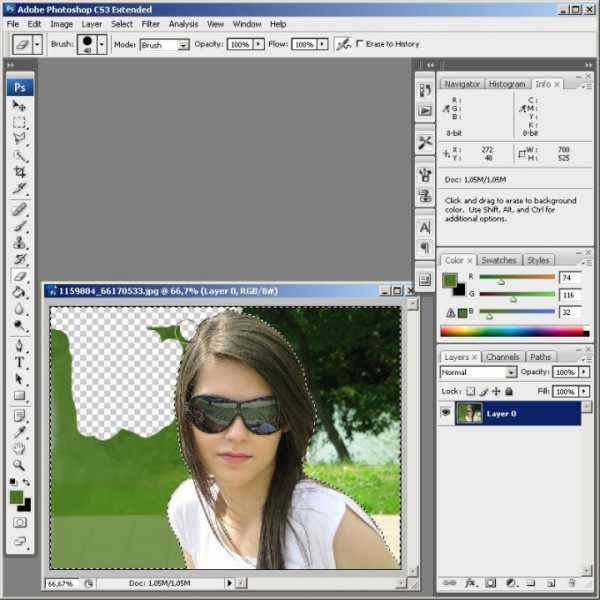Open the eraser Mode dropdown
Viewport: 600px width, 600px height.
(x=184, y=45)
